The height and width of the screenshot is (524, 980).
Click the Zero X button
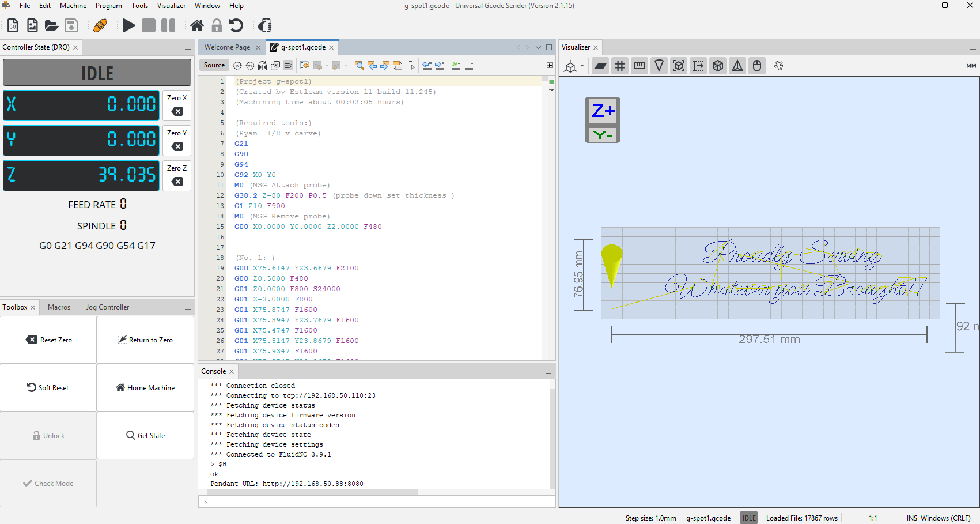177,105
